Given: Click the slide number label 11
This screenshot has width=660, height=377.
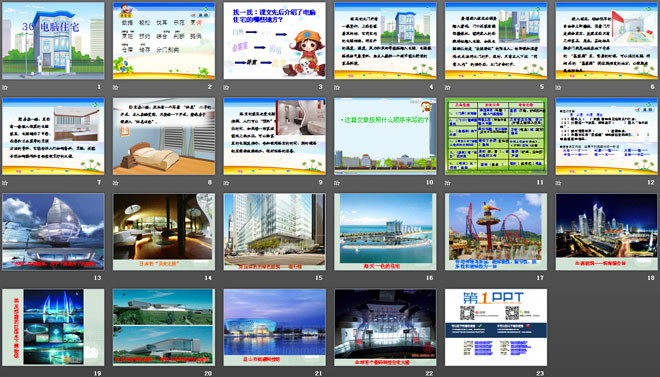Looking at the screenshot, I should tap(540, 182).
